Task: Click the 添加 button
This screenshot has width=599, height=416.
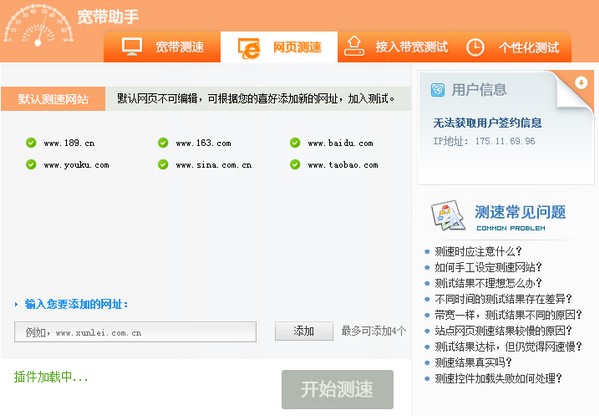Action: pos(304,331)
